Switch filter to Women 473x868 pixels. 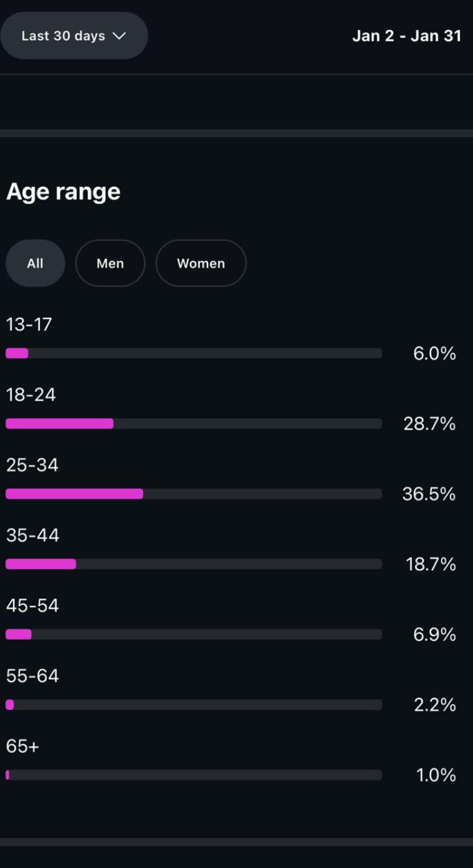pos(201,264)
